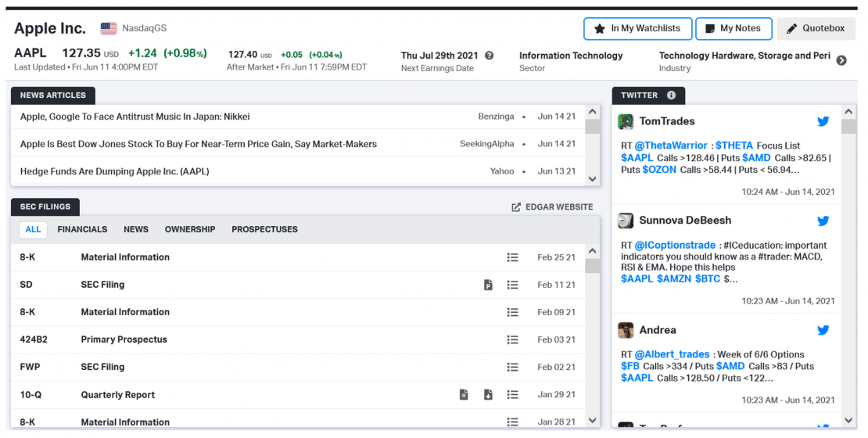Click the In My Watchlists button

[637, 28]
